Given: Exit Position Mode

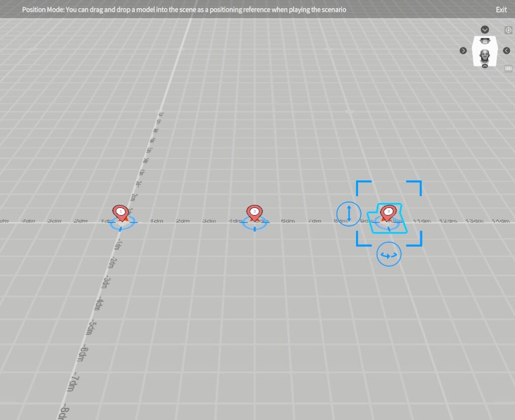Looking at the screenshot, I should [501, 10].
